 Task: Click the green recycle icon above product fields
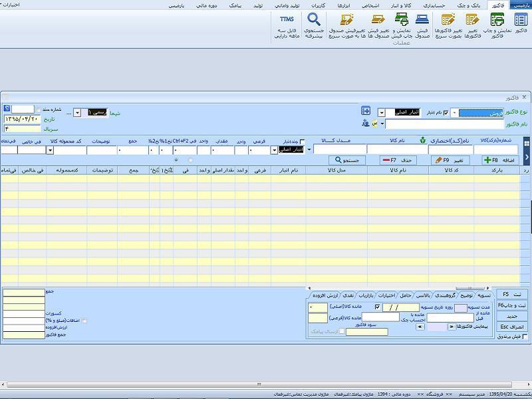pyautogui.click(x=423, y=140)
